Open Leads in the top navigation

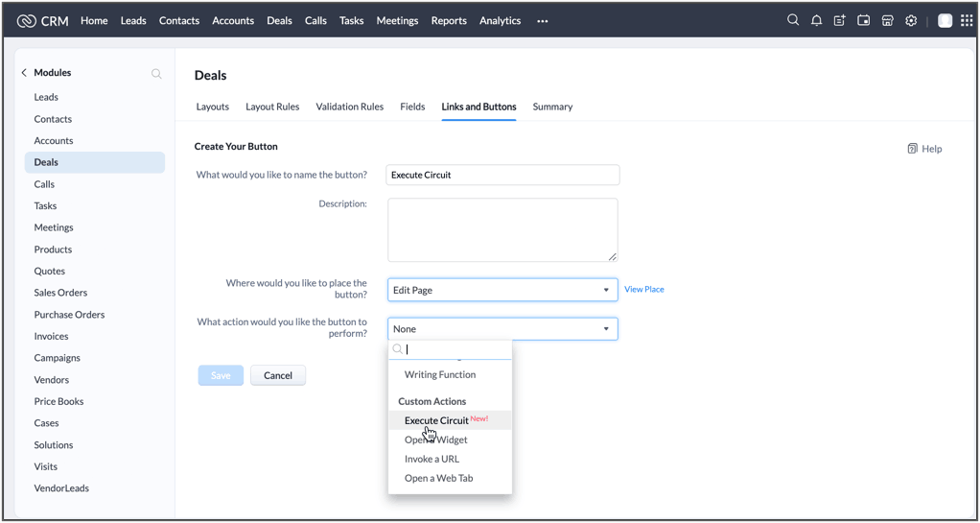click(x=133, y=21)
